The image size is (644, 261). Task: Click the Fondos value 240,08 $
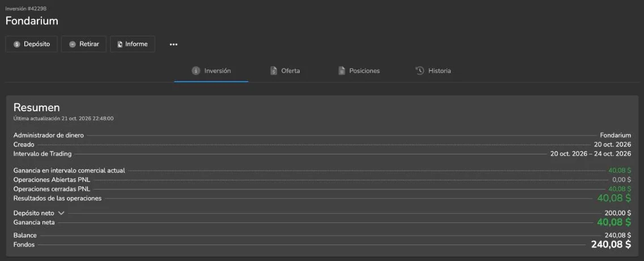611,245
